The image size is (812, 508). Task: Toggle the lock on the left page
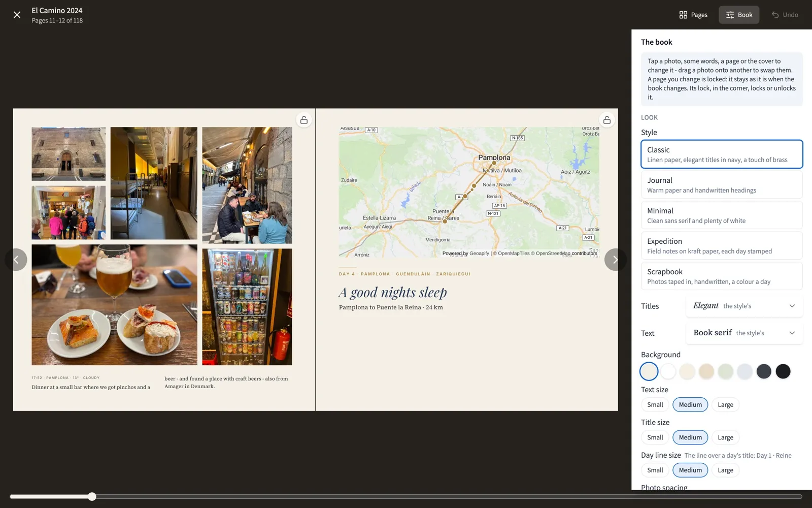pyautogui.click(x=303, y=120)
